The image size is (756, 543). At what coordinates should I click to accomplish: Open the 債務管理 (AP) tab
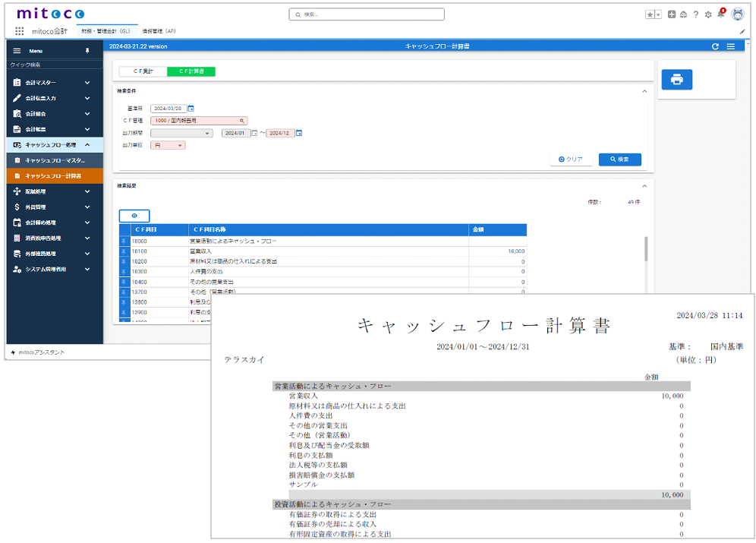159,31
